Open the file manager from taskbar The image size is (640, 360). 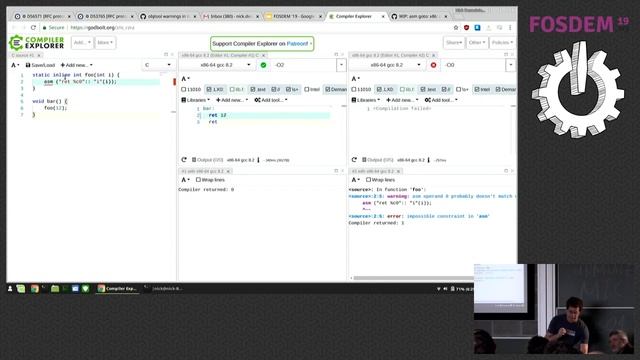[55, 289]
